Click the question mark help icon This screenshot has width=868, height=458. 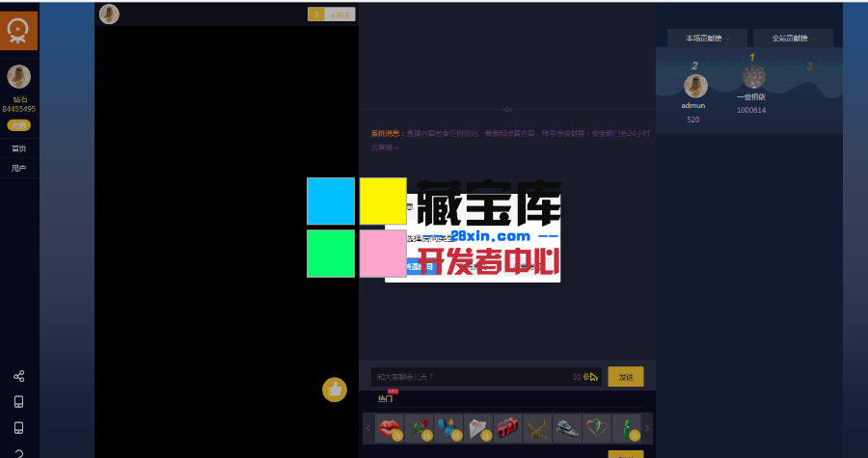point(19,453)
